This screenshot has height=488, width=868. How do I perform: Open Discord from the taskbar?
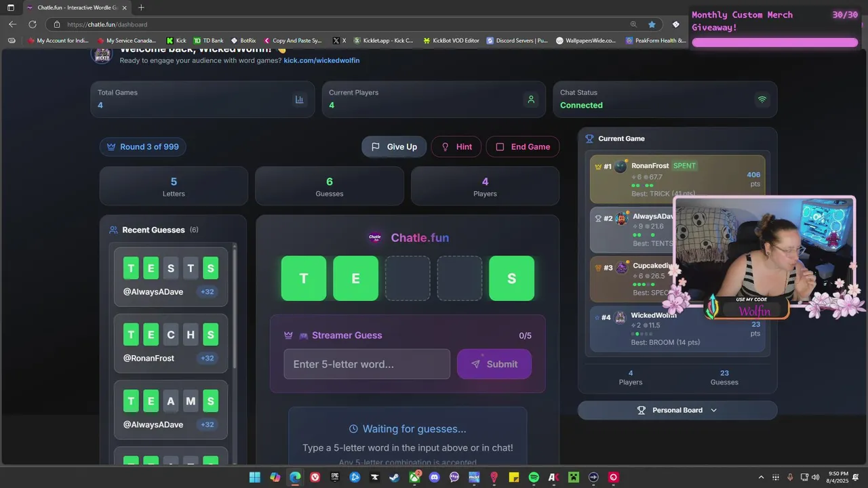[x=434, y=477]
